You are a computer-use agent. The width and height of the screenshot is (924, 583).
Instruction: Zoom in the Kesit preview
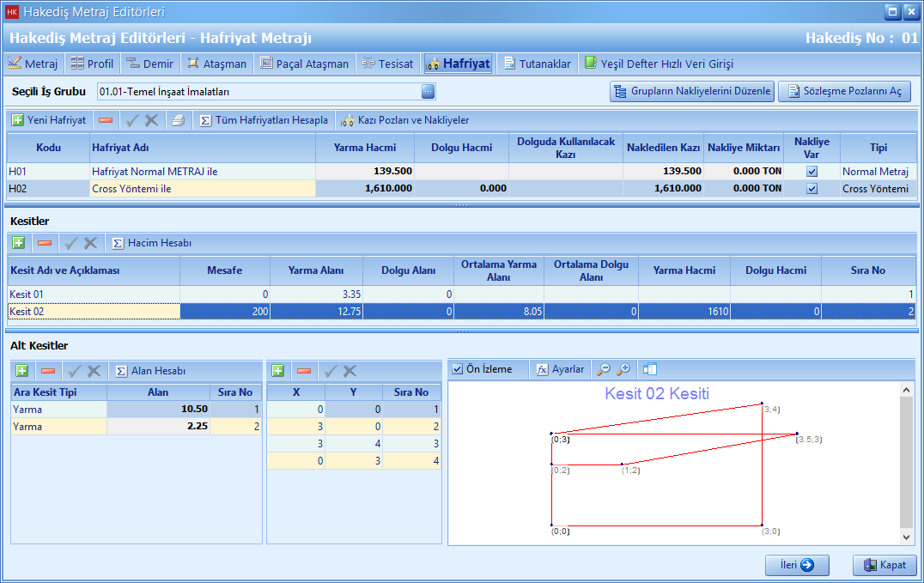624,369
